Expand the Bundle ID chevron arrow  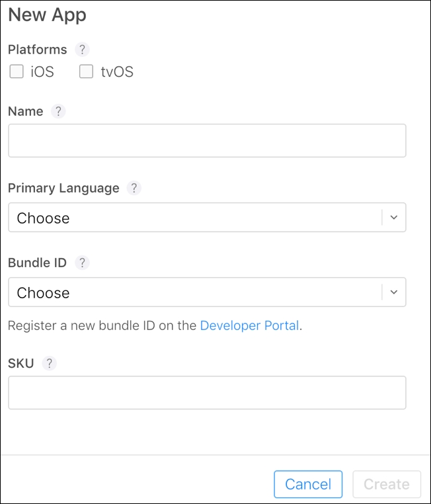pyautogui.click(x=394, y=292)
